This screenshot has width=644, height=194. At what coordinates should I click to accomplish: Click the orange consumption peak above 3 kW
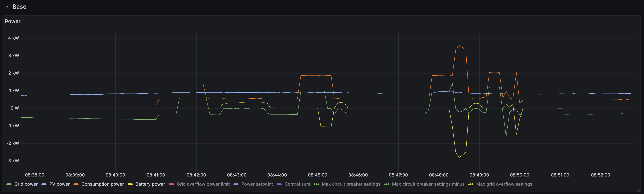[x=459, y=46]
